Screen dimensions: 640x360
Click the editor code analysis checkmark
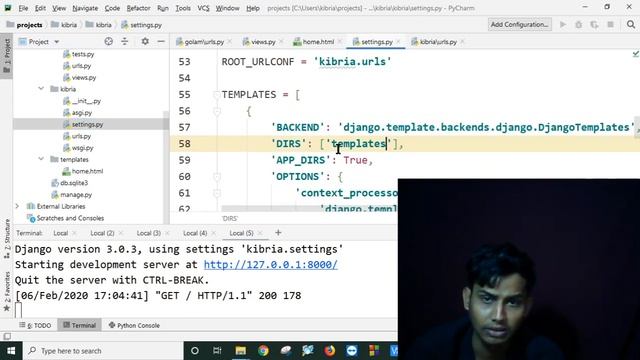point(635,54)
